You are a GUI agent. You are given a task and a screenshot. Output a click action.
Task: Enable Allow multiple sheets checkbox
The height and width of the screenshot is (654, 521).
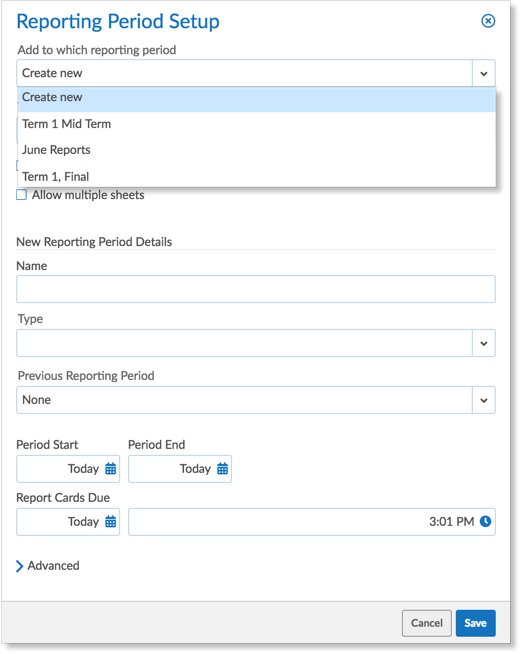coord(21,195)
